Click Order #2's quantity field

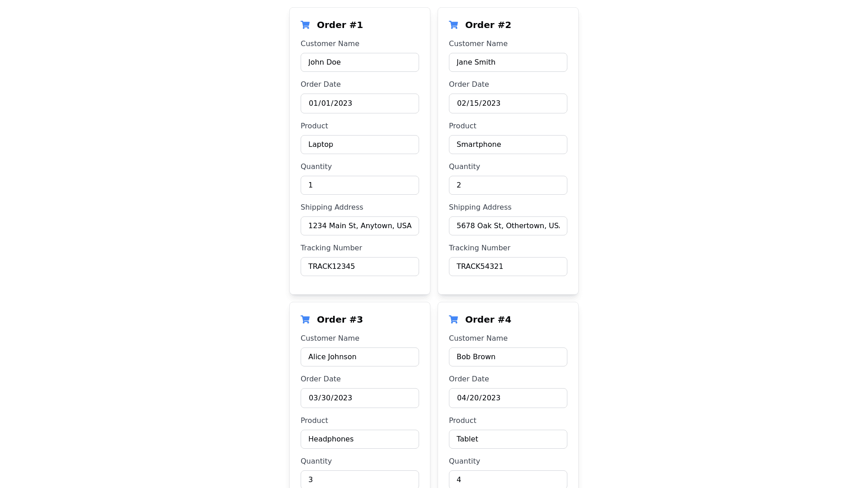[508, 185]
